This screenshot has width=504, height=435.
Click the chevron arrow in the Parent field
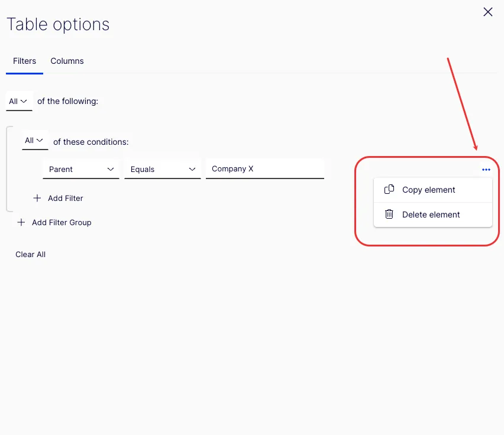pos(111,169)
